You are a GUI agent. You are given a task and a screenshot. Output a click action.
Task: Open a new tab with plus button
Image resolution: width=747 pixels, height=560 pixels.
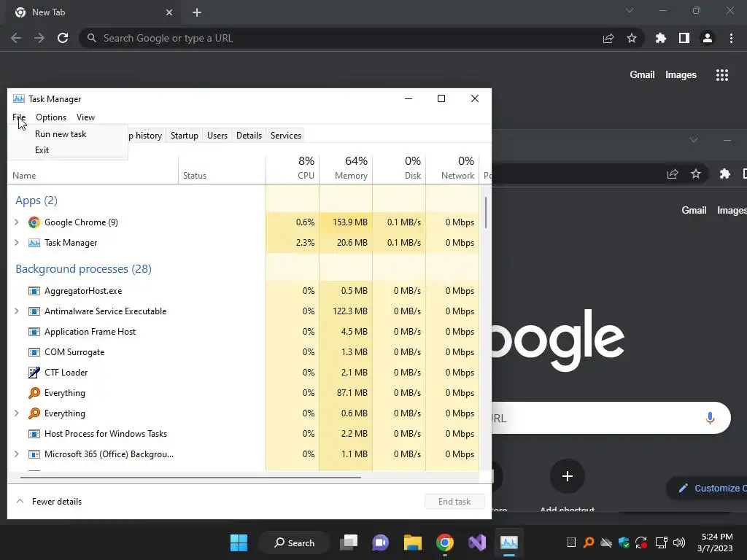(197, 12)
